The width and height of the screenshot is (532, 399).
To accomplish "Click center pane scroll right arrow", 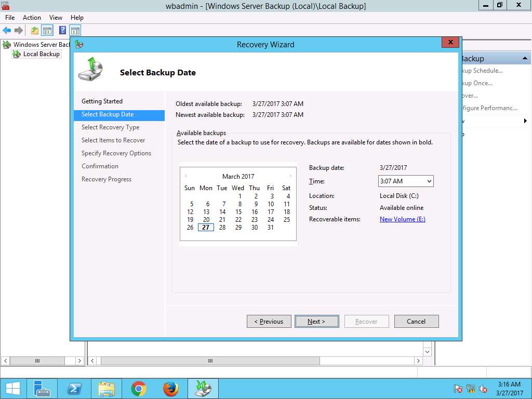I will point(418,361).
